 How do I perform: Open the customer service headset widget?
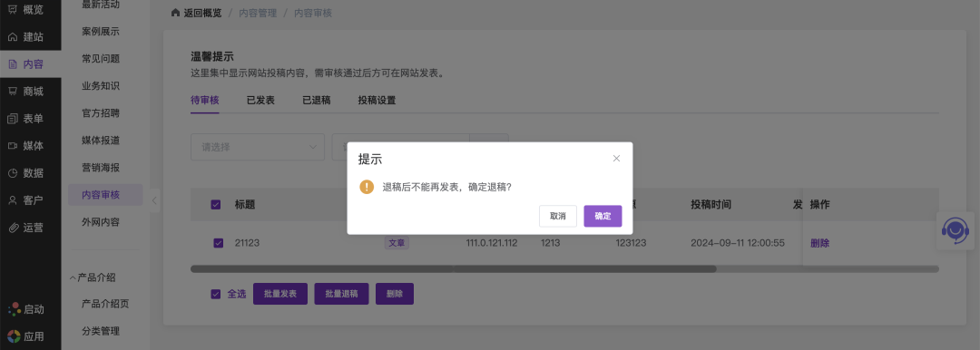pos(955,230)
